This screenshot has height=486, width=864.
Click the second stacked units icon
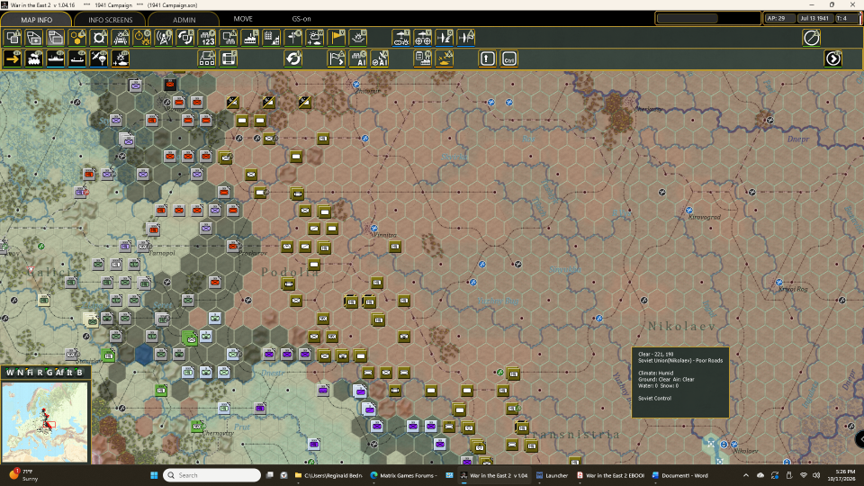click(34, 38)
